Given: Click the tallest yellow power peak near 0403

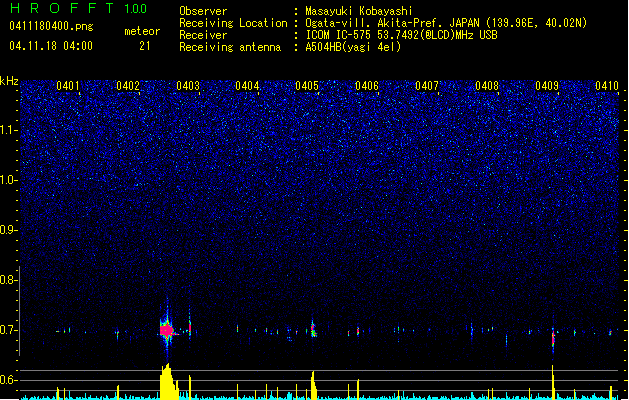Looking at the screenshot, I should coord(168,381).
